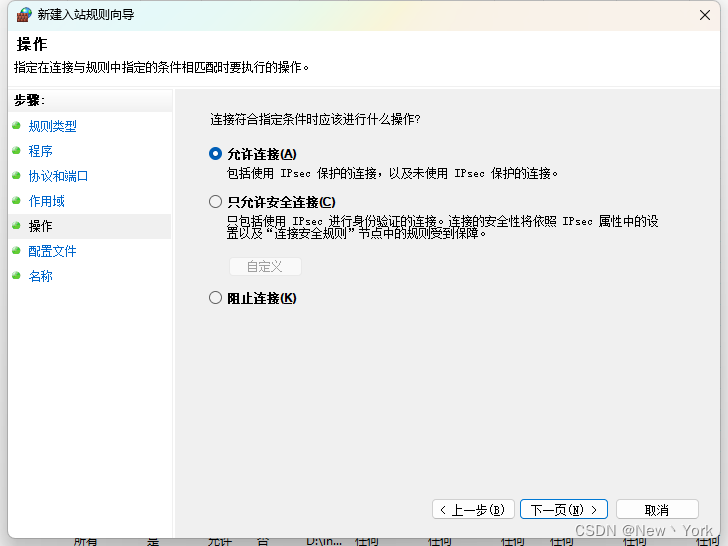Cancel the wizard with 取消 button
Screen dimensions: 728x546
pos(657,509)
